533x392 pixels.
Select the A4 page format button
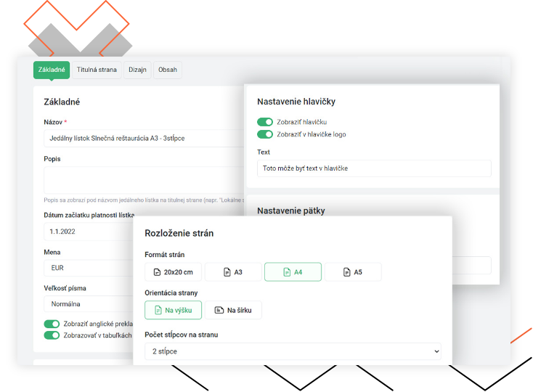pyautogui.click(x=293, y=272)
